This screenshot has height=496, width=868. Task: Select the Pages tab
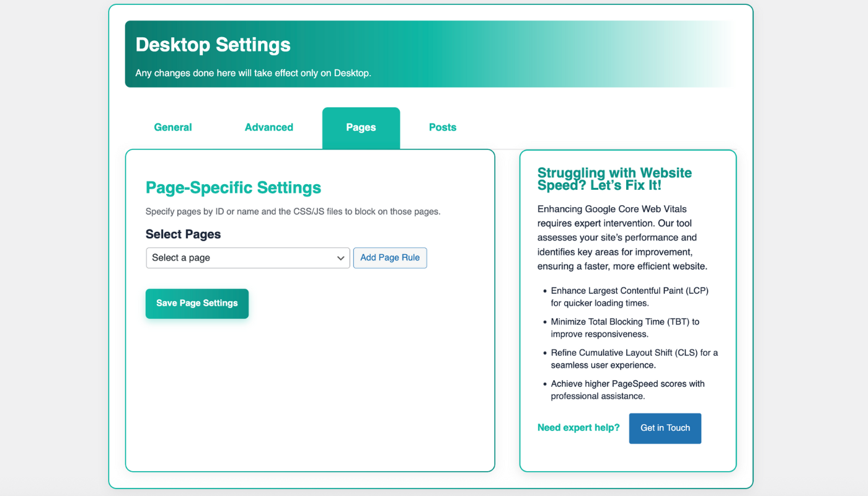(x=361, y=128)
